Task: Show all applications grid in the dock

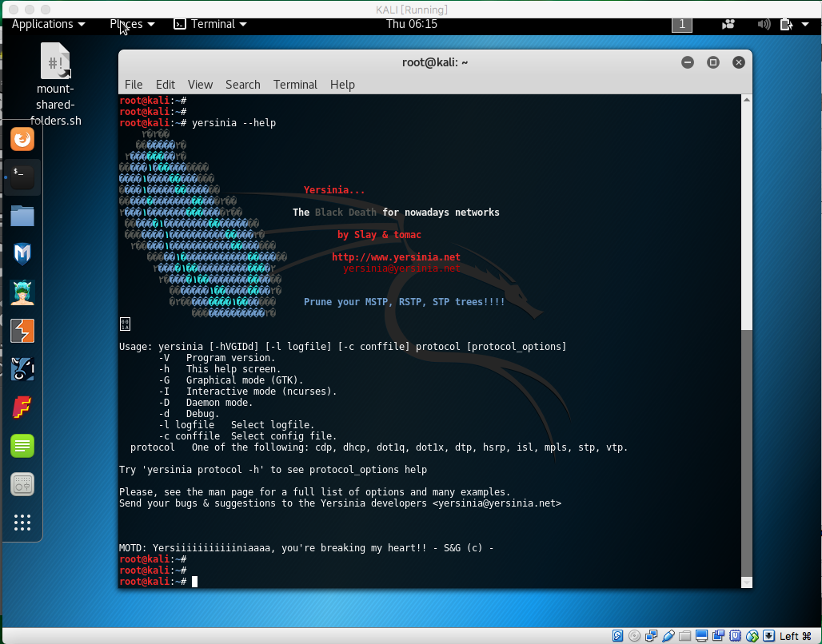Action: (x=22, y=523)
